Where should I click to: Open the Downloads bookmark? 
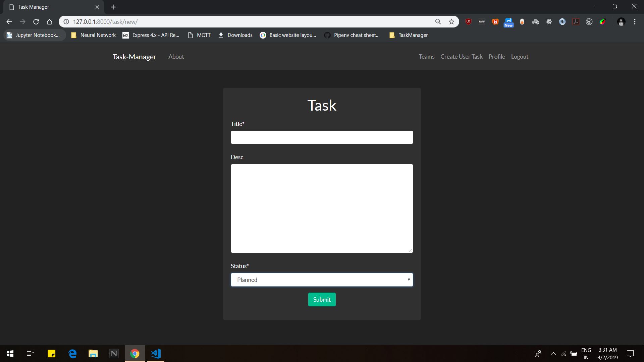pyautogui.click(x=235, y=35)
